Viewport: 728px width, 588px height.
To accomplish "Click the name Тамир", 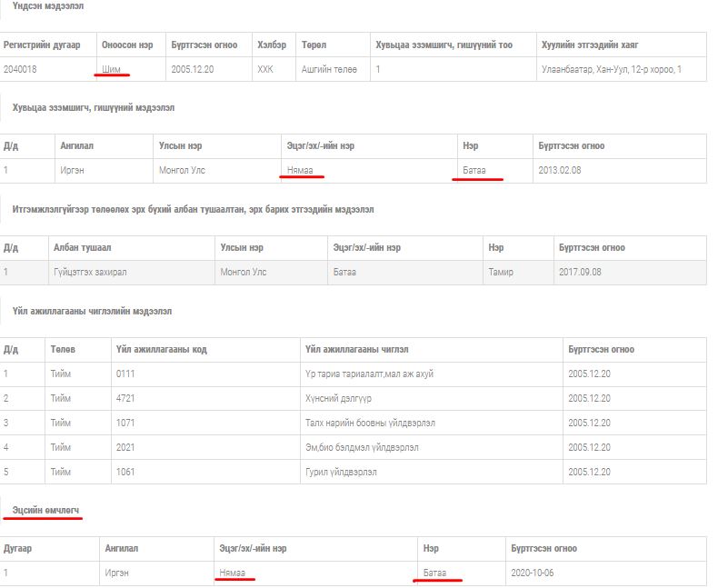I will pyautogui.click(x=501, y=272).
